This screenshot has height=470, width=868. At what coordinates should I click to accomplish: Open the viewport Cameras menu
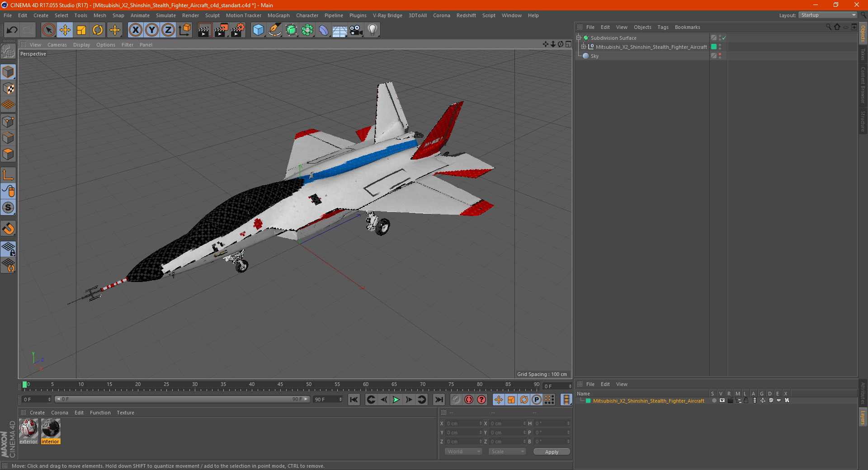coord(57,45)
